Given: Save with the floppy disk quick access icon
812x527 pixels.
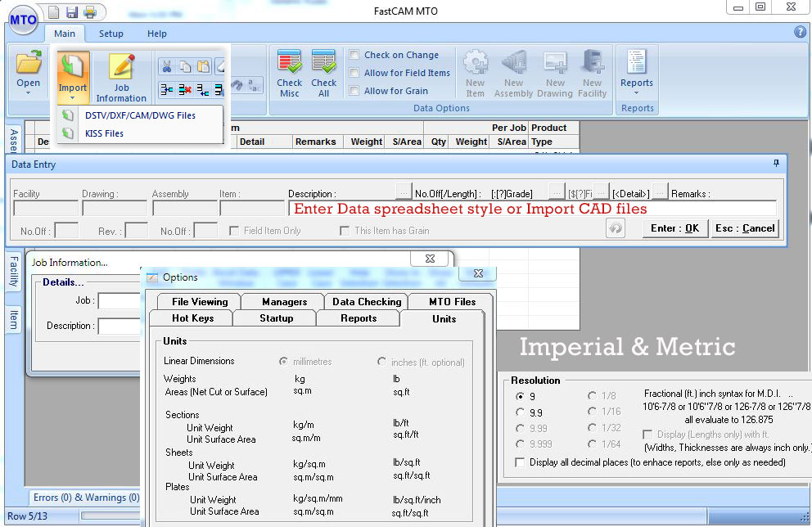Looking at the screenshot, I should [71, 12].
